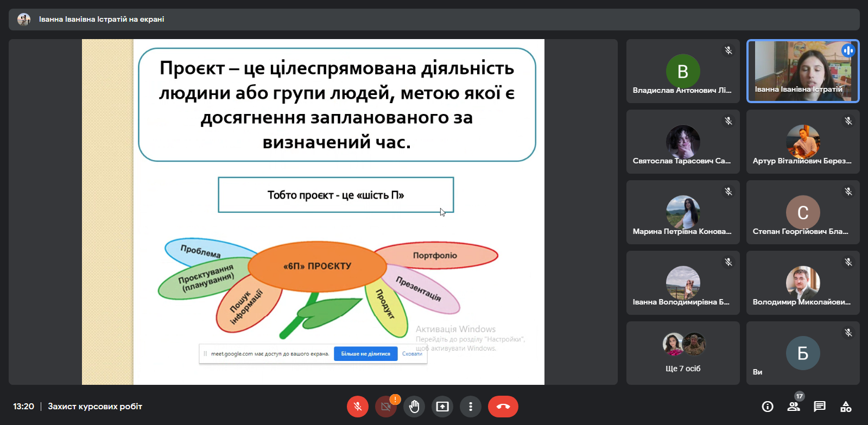Viewport: 868px width, 425px height.
Task: Click the 'Презентація' petal on the slide
Action: coord(421,289)
